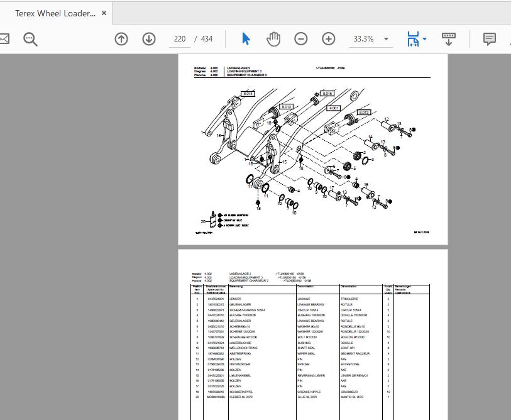The width and height of the screenshot is (511, 420).
Task: Open the Comment tool
Action: pos(489,38)
